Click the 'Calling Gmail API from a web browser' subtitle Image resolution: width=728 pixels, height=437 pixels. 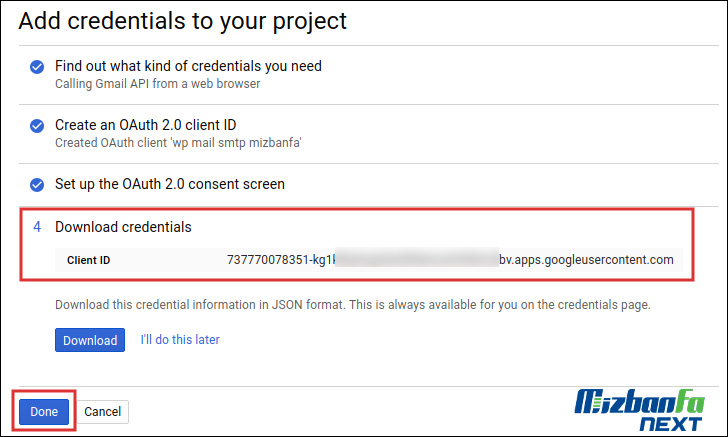point(157,84)
